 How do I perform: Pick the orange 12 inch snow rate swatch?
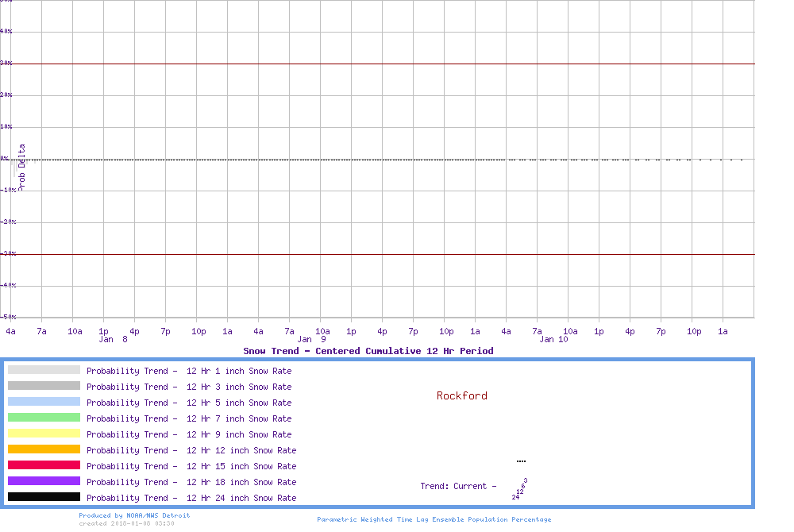pyautogui.click(x=44, y=449)
